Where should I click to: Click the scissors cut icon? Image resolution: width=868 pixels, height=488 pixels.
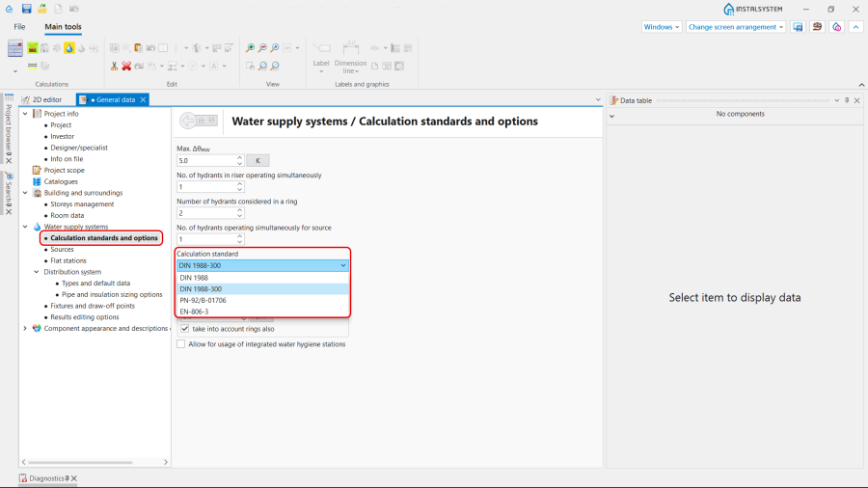(x=114, y=66)
